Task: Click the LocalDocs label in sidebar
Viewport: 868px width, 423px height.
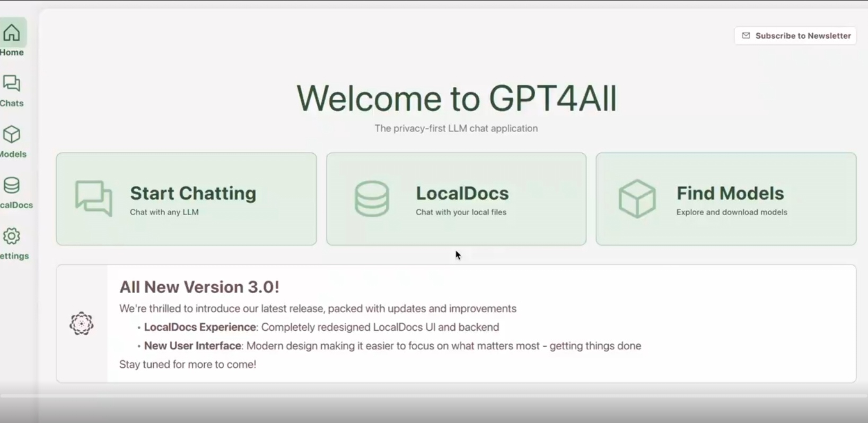Action: [16, 205]
